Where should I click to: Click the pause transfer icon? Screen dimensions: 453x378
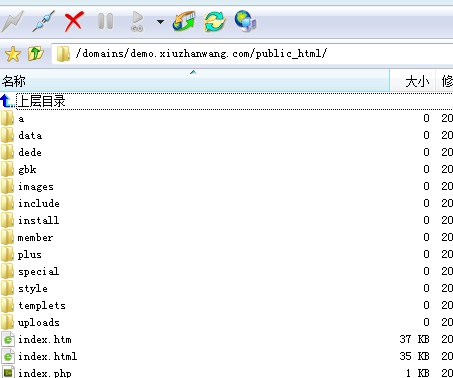(x=106, y=22)
